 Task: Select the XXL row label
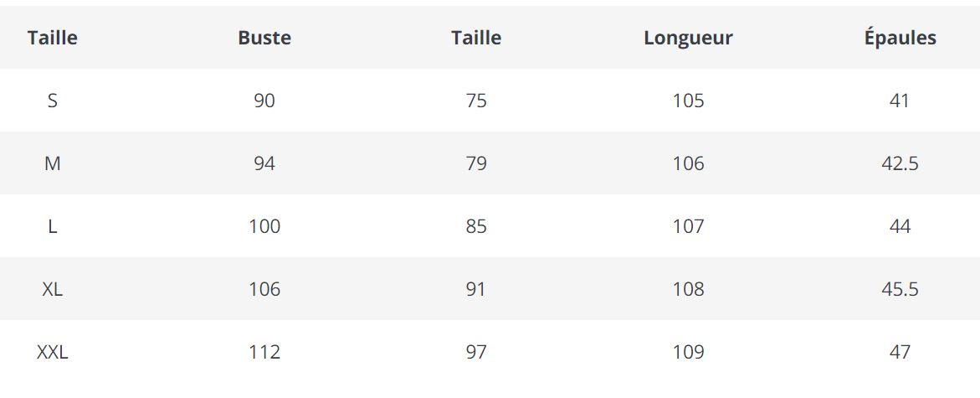pyautogui.click(x=53, y=352)
